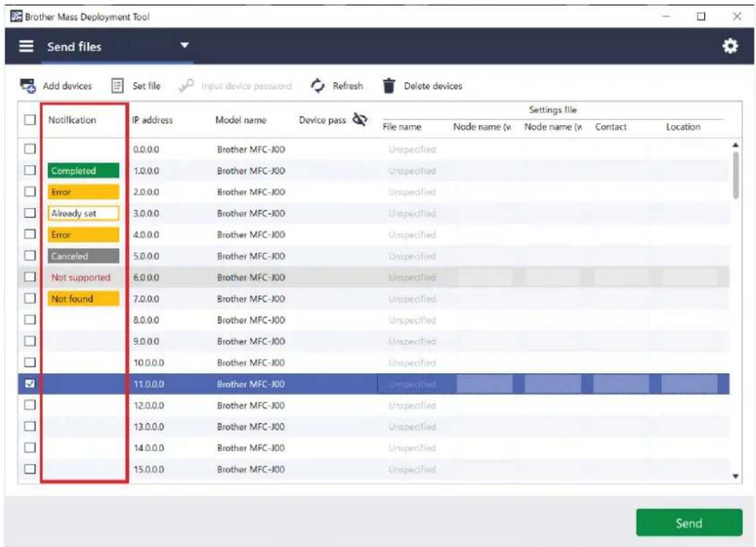
Task: Check the box for device 9.0.0.0
Action: click(x=30, y=341)
